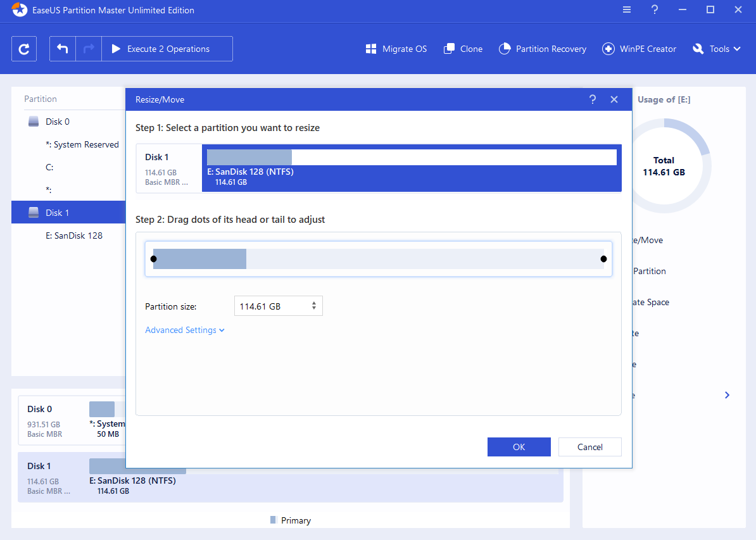This screenshot has width=756, height=540.
Task: Select E: SanDisk 128 partition bar in Step 1
Action: (x=412, y=168)
